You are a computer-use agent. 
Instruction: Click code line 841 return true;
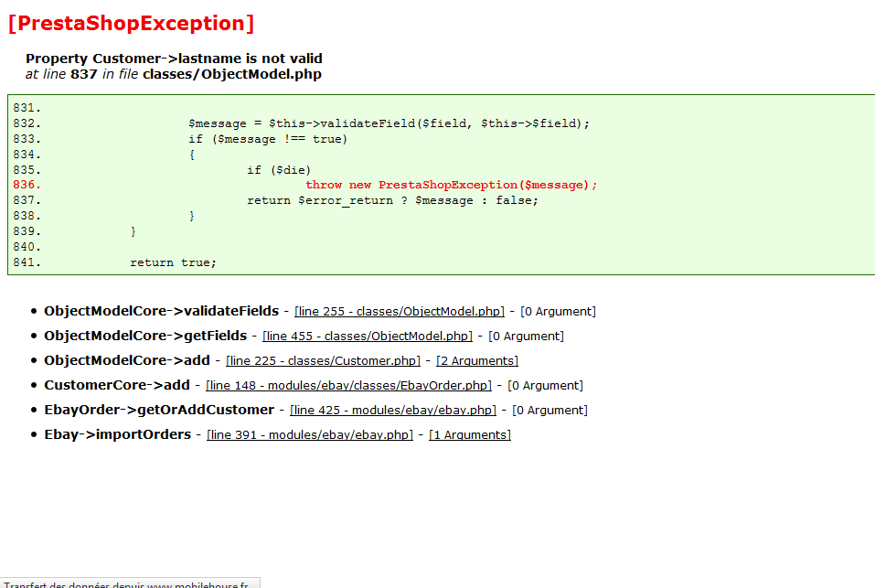[x=173, y=262]
